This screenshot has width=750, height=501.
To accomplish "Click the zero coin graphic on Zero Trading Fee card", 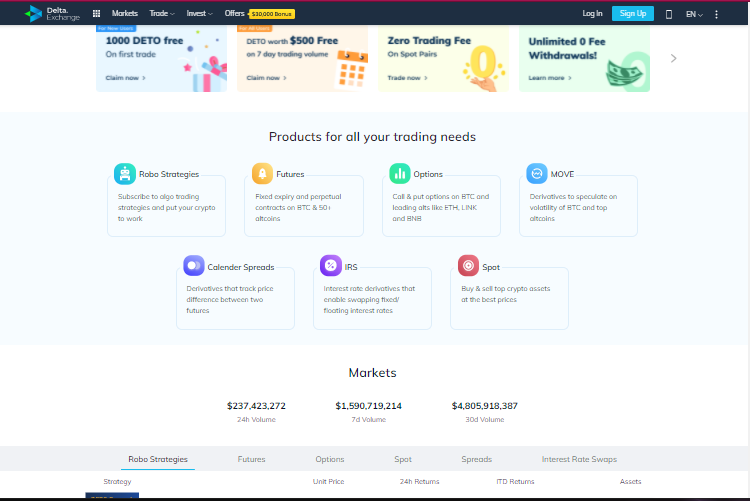I will [484, 69].
